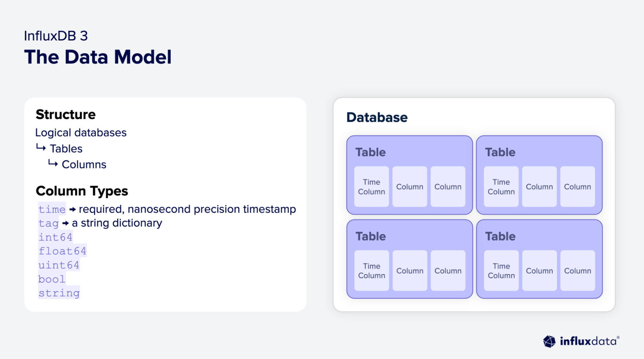Pick the string column type label
Image resolution: width=644 pixels, height=359 pixels.
59,293
